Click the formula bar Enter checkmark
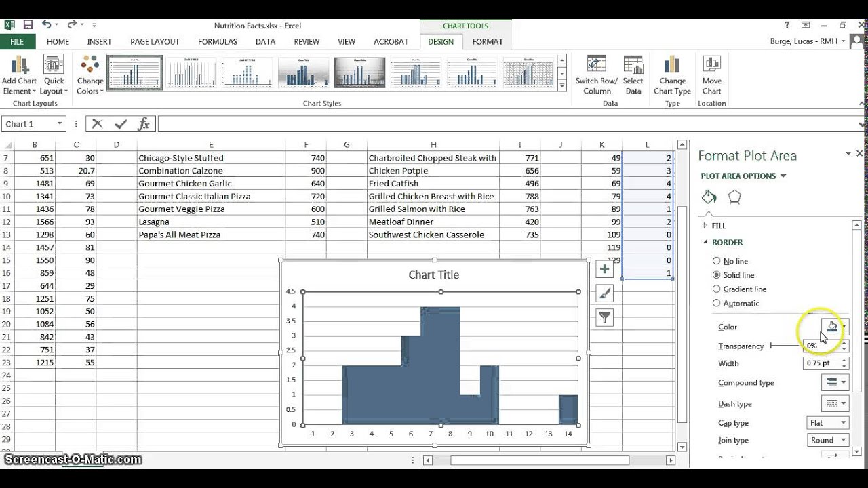This screenshot has height=488, width=868. coord(121,124)
